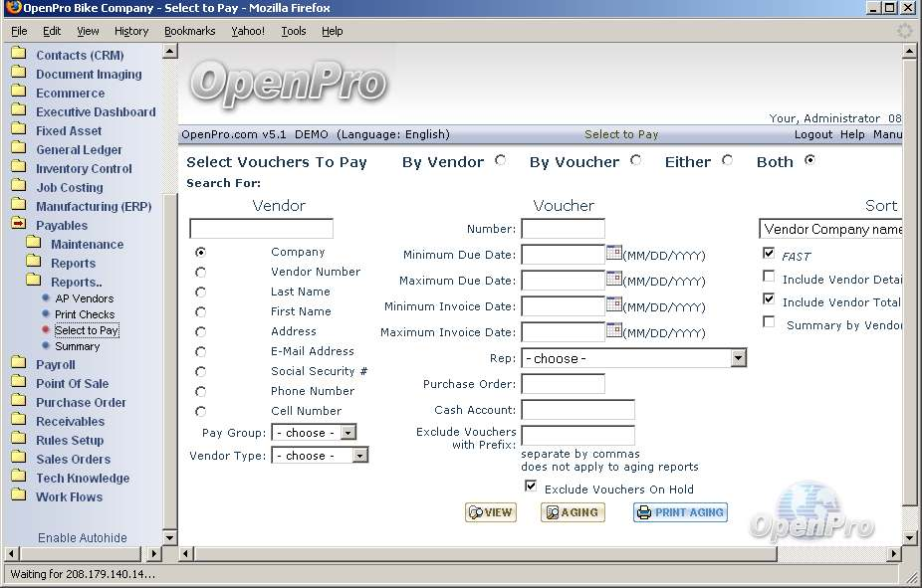Click the General Ledger folder icon
922x588 pixels.
[19, 147]
